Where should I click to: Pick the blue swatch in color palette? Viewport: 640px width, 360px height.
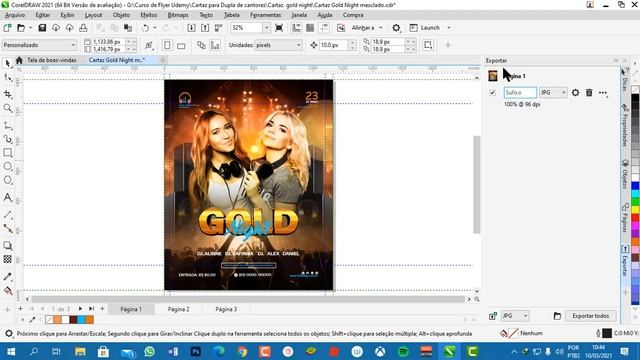(x=635, y=186)
